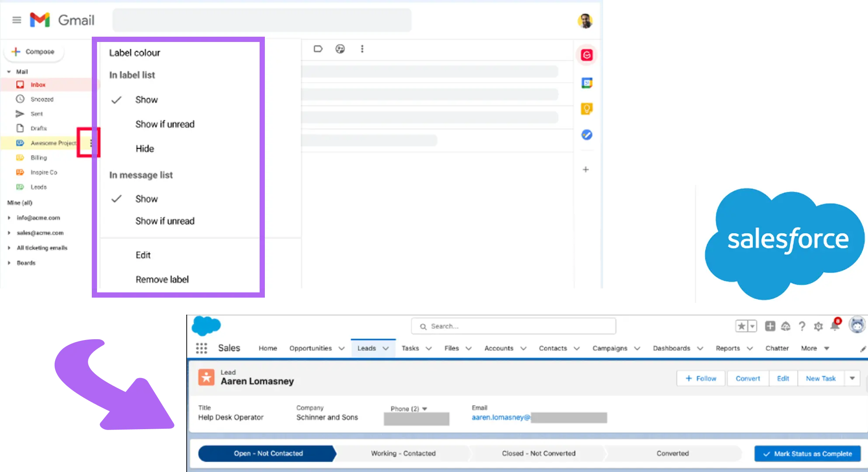Image resolution: width=868 pixels, height=472 pixels.
Task: Open Google Calendar side panel icon
Action: coord(587,83)
